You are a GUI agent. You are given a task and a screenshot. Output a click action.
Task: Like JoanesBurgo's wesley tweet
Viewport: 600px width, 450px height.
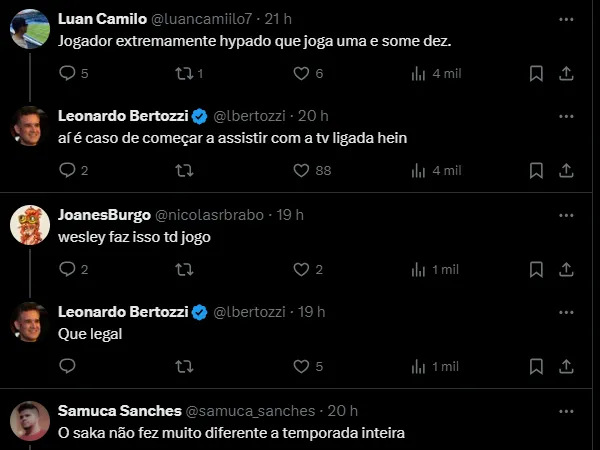click(301, 269)
